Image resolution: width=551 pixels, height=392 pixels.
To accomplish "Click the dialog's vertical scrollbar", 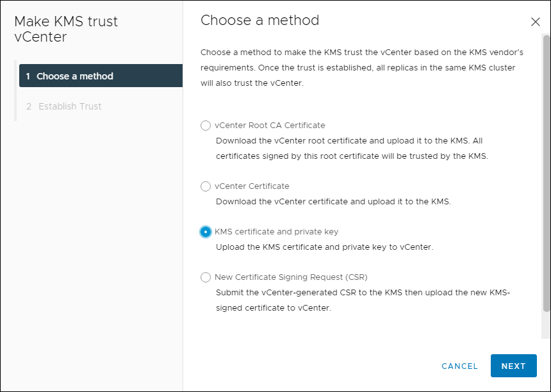I will (x=546, y=173).
